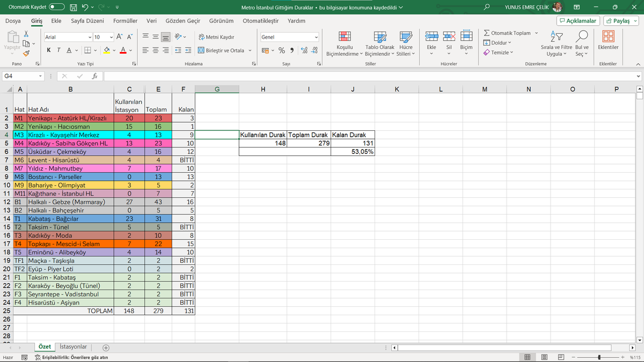Toggle Italic (T) formatting
644x362 pixels.
coord(59,50)
